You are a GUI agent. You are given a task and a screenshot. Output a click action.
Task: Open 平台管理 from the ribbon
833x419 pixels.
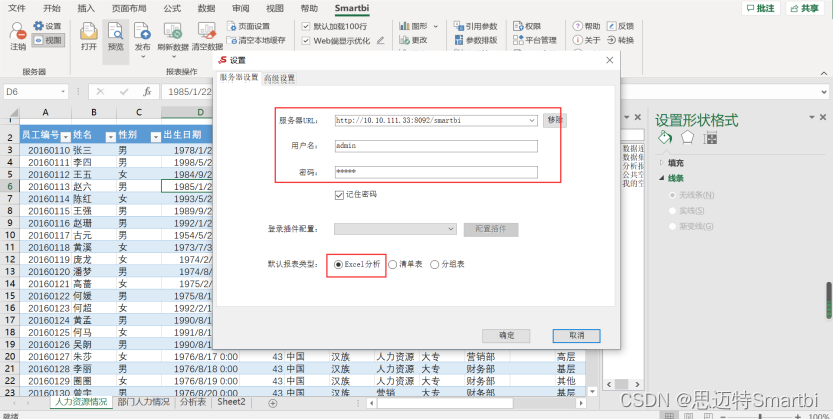pos(534,40)
